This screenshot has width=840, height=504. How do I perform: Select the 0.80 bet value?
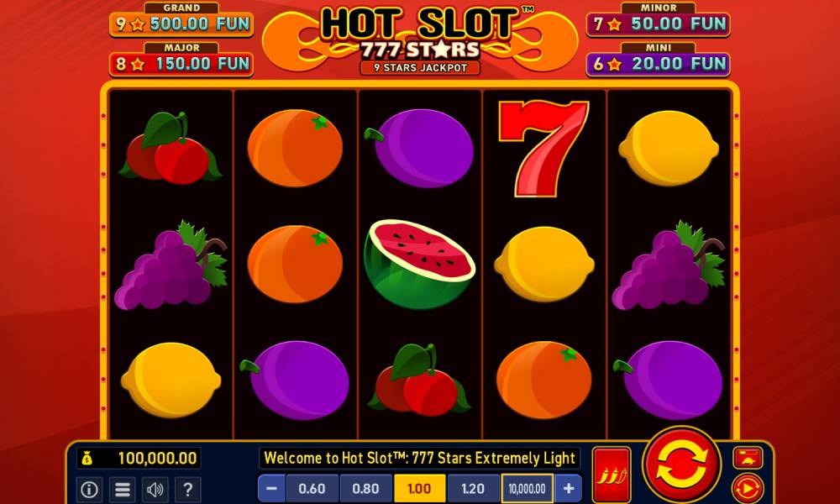365,489
